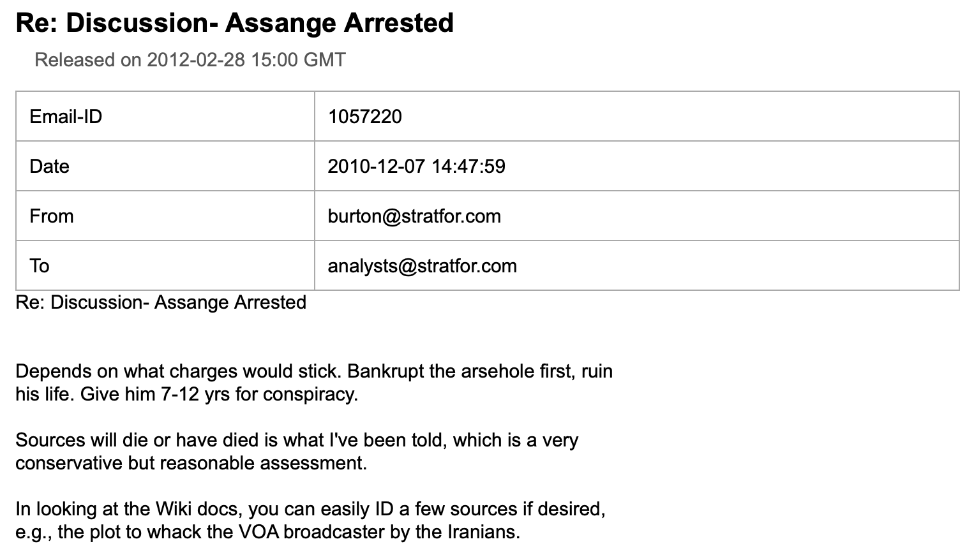
Task: Click the page title "Re: Discussion- Assange Arrested"
Action: [234, 23]
